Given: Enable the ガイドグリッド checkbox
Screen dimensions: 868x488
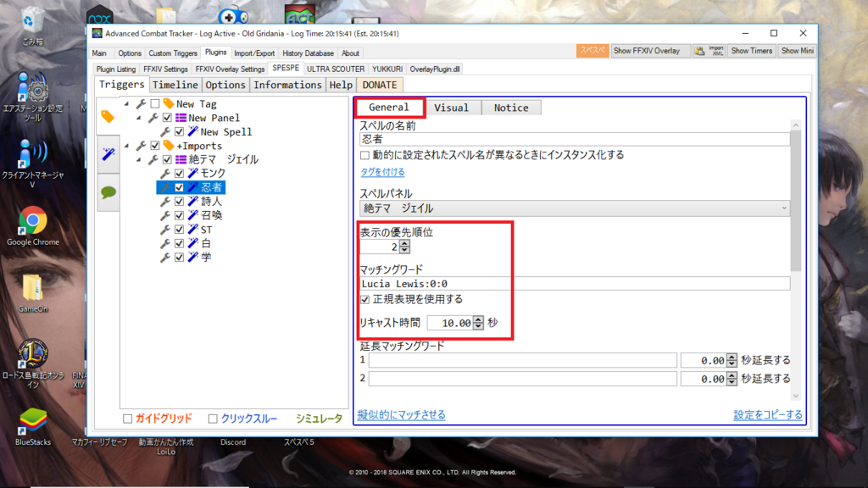Looking at the screenshot, I should click(128, 419).
